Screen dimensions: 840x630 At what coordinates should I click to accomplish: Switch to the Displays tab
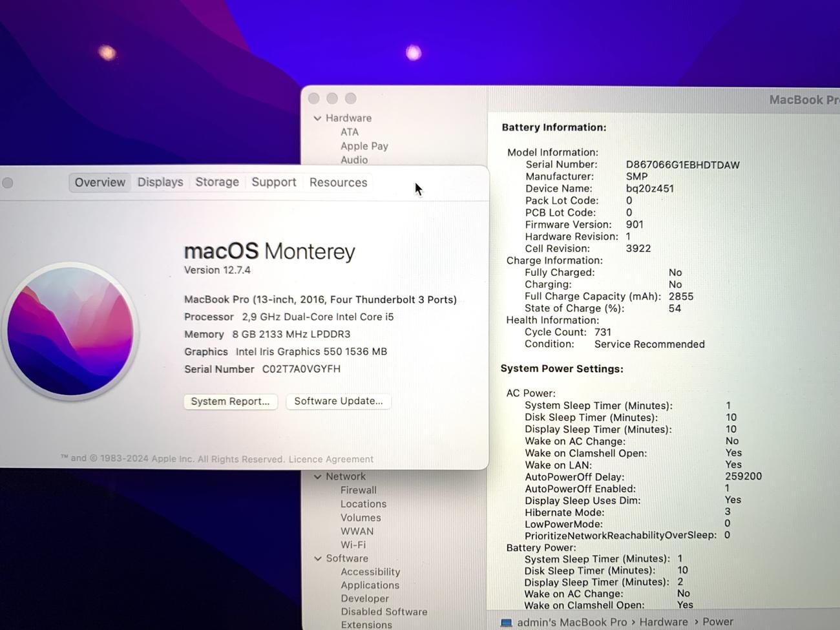(160, 182)
